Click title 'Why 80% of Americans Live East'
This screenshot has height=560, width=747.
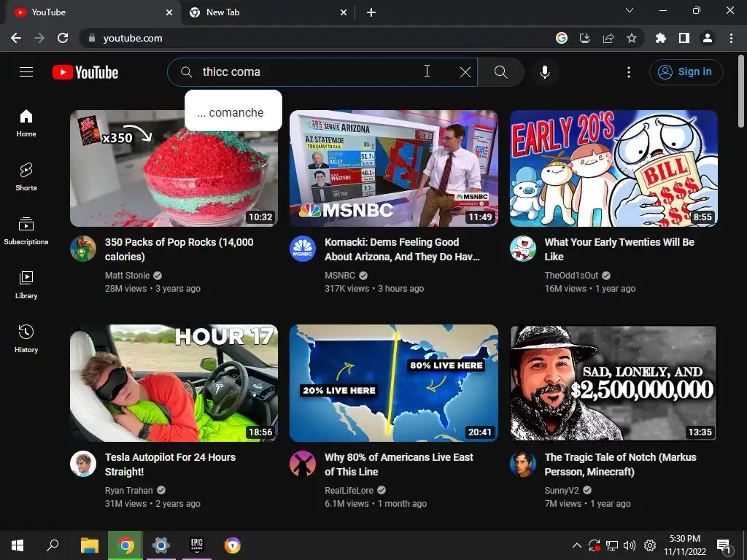pos(399,464)
